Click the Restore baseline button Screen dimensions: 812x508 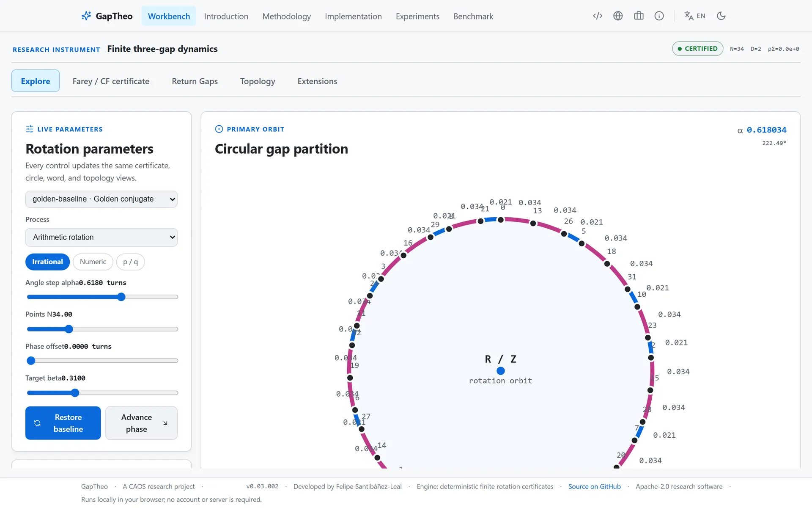(63, 423)
